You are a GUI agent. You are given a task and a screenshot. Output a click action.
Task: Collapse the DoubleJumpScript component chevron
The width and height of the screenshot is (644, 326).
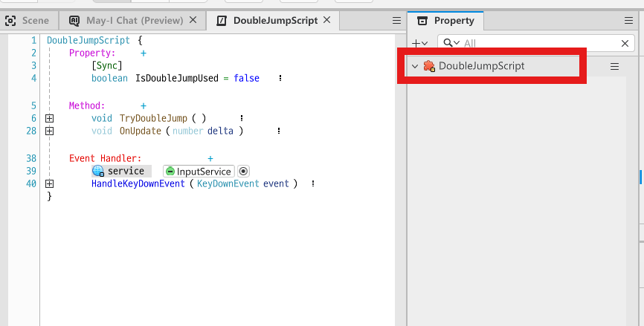pyautogui.click(x=415, y=66)
